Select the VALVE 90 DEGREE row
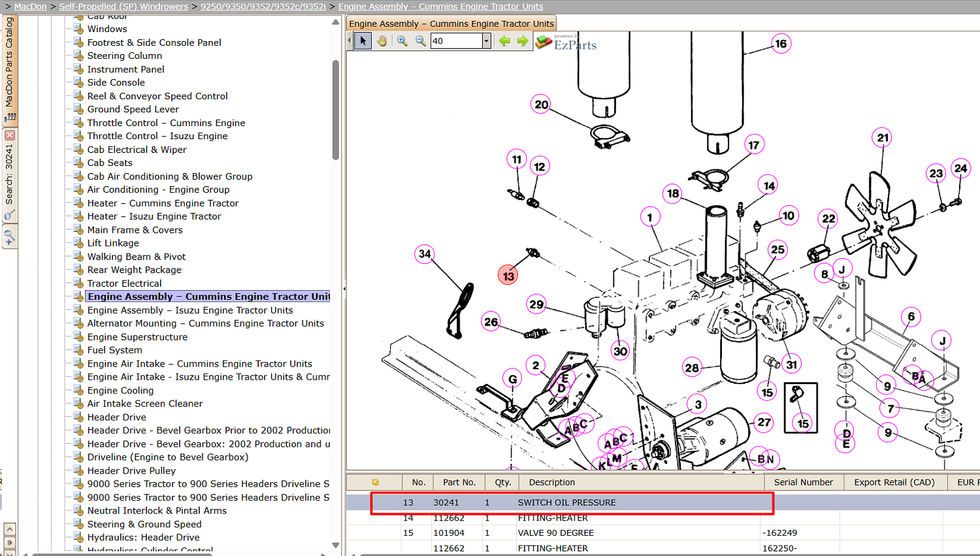980x556 pixels. pyautogui.click(x=662, y=533)
